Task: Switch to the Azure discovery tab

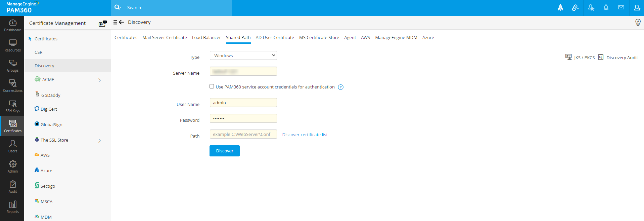Action: (428, 37)
